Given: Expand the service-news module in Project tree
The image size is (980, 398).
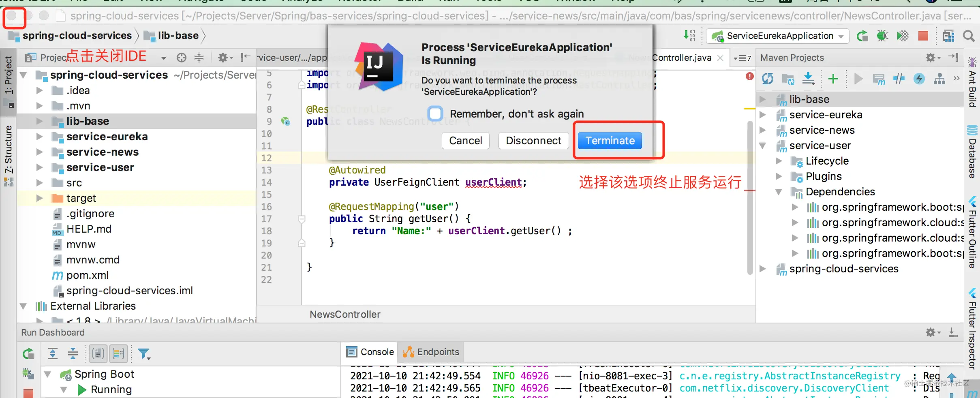Looking at the screenshot, I should coord(39,152).
